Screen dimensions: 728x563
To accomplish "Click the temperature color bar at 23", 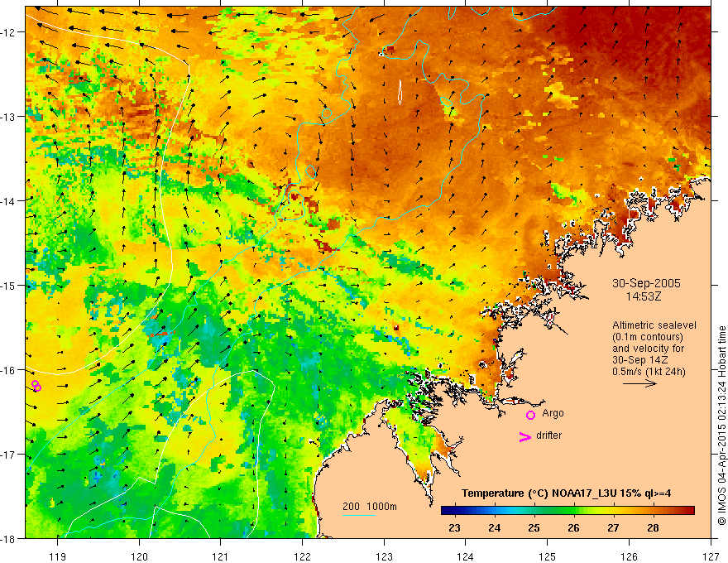I will tap(454, 511).
